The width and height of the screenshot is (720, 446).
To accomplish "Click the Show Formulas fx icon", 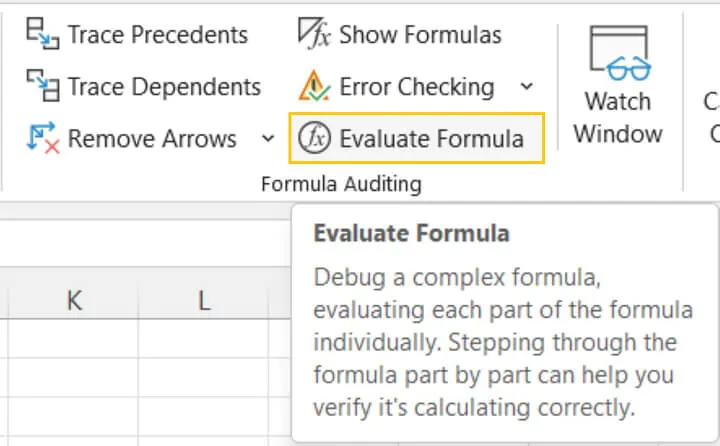I will pyautogui.click(x=314, y=33).
